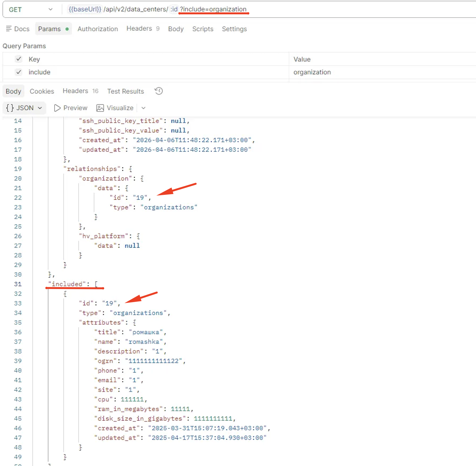Click the ram_in_megabytes value 11111

click(x=180, y=409)
